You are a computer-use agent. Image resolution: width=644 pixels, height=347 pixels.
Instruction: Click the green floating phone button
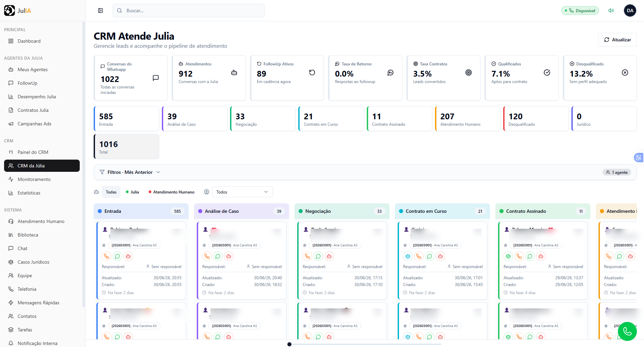click(627, 331)
